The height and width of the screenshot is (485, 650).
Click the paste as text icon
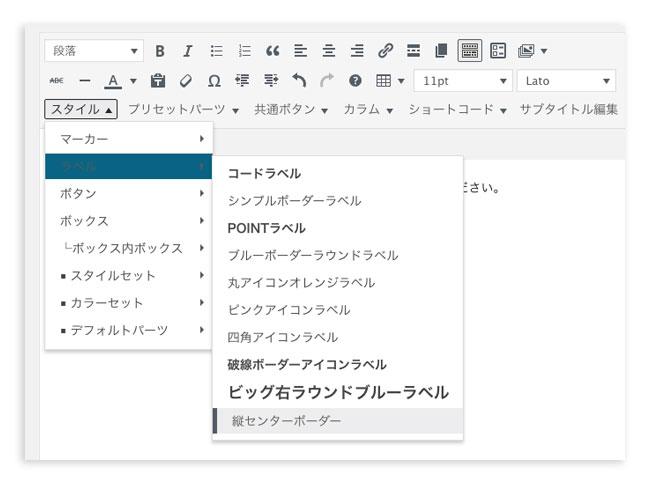[x=158, y=80]
